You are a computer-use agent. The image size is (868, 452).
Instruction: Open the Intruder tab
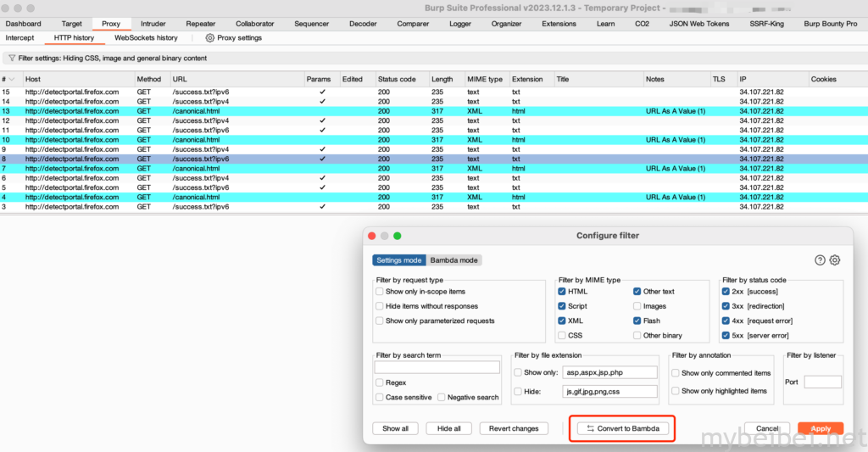(153, 24)
